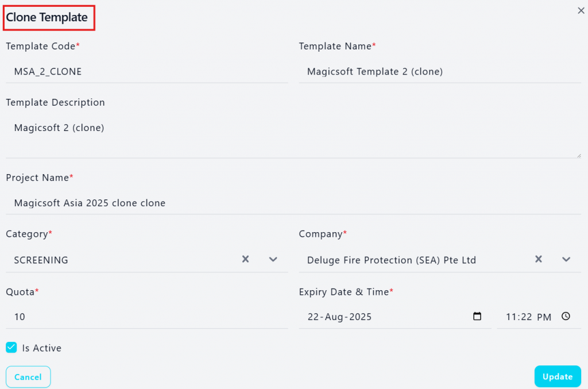Grab the description textarea resize handle

(579, 155)
